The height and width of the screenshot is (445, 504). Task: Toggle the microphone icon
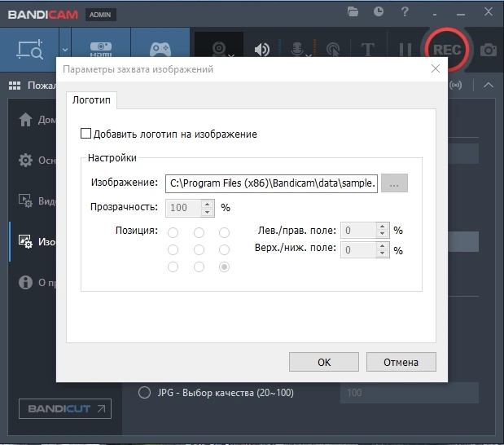pos(297,50)
